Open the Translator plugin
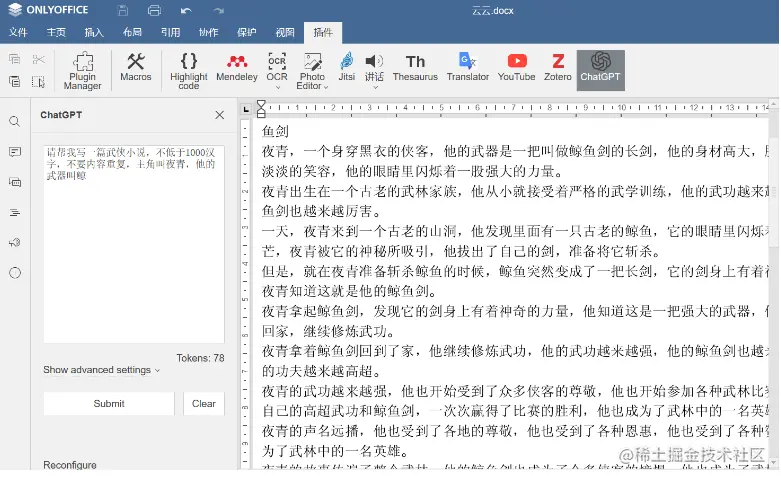The image size is (781, 480). [x=468, y=68]
